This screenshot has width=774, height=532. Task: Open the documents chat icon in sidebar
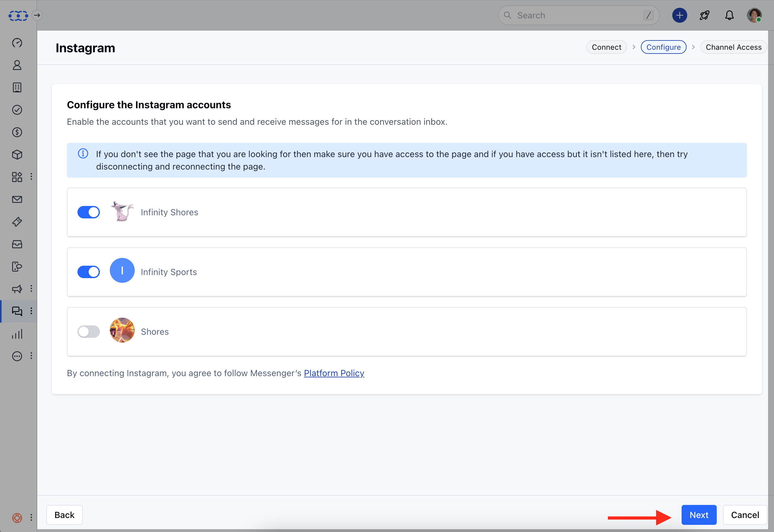[17, 267]
